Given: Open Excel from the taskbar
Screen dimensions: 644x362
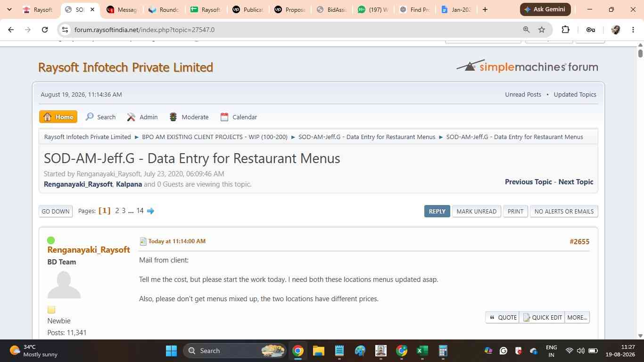Looking at the screenshot, I should coord(422,351).
